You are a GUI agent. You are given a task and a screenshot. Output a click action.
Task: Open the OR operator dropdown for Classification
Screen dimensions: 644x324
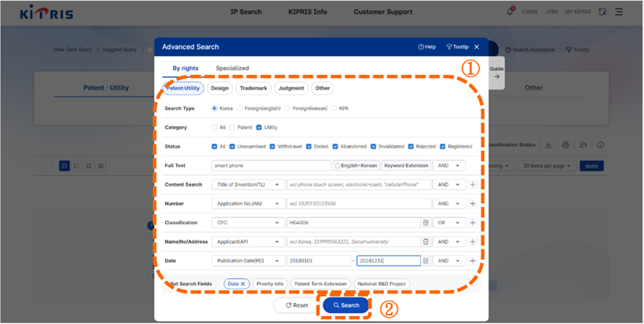[x=449, y=223]
